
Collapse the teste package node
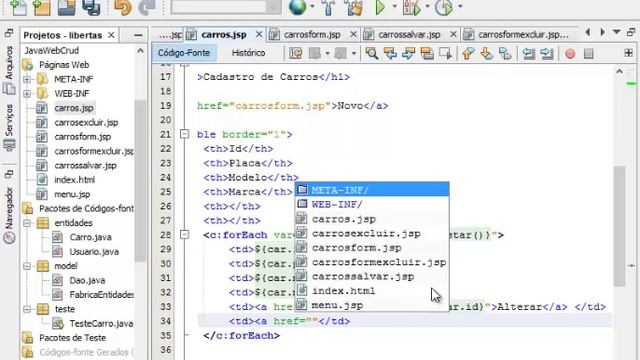click(27, 309)
